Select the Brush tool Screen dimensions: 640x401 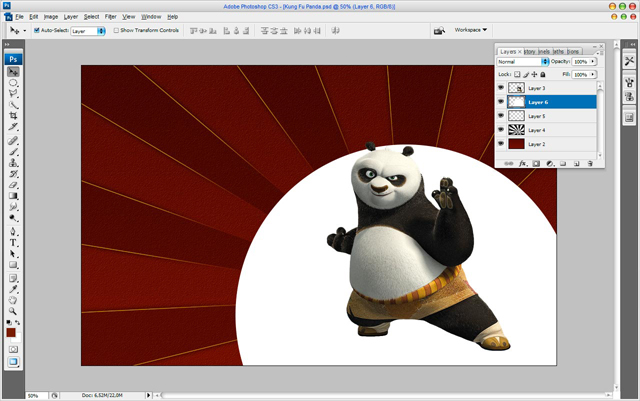13,152
